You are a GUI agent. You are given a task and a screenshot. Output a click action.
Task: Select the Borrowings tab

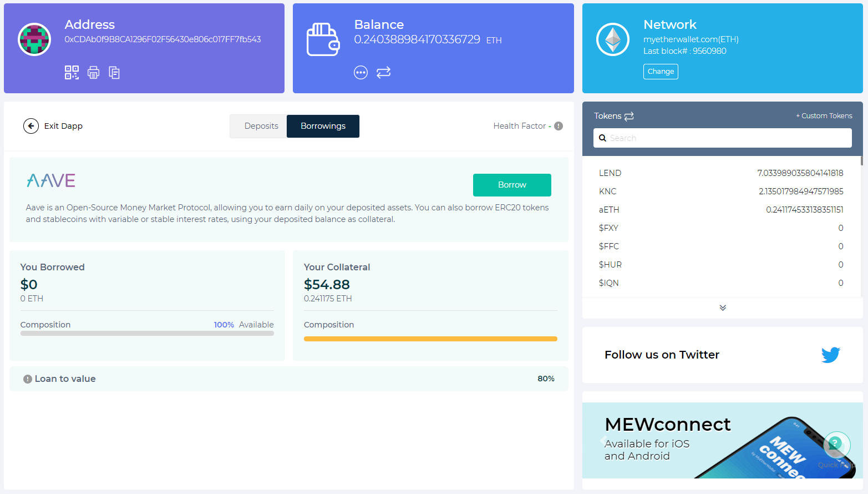tap(323, 126)
